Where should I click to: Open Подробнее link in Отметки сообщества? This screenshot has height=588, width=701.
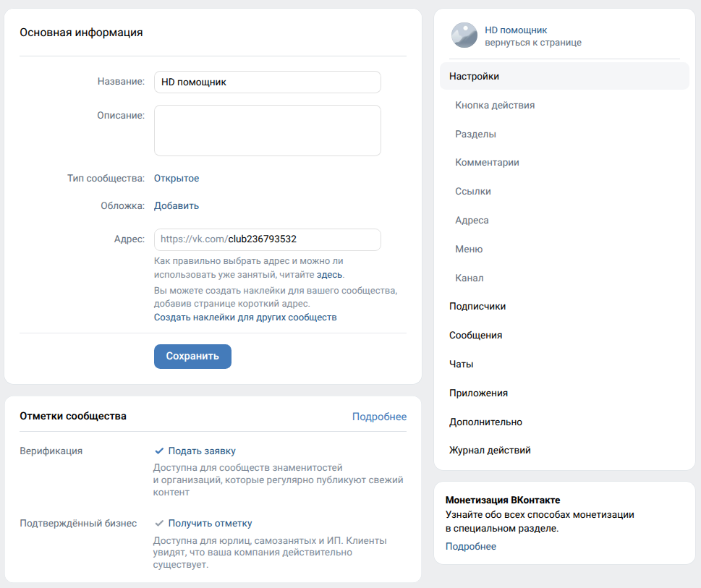(379, 417)
